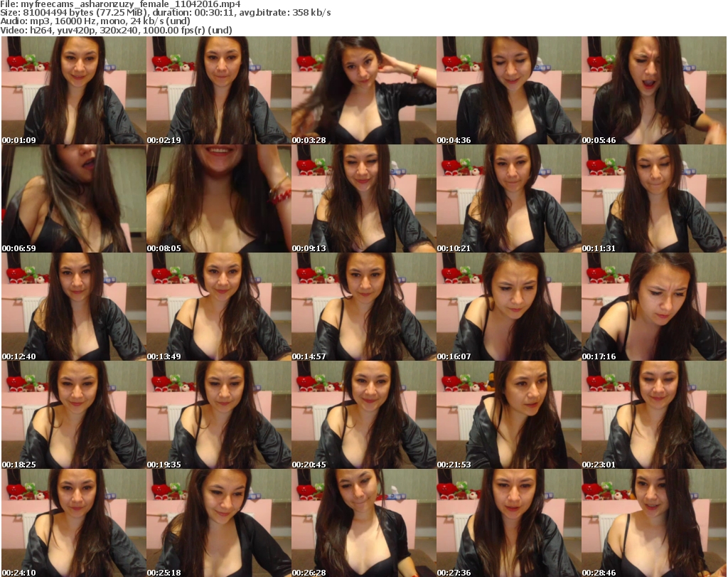728x577 pixels.
Task: Select the thumbnail frame stamped 00:13:49
Action: click(219, 307)
